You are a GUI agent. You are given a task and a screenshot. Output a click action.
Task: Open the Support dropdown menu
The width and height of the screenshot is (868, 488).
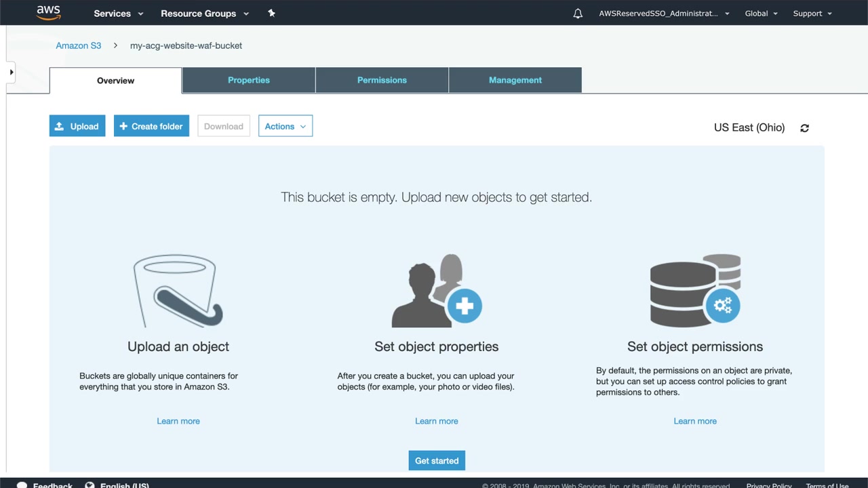[812, 14]
